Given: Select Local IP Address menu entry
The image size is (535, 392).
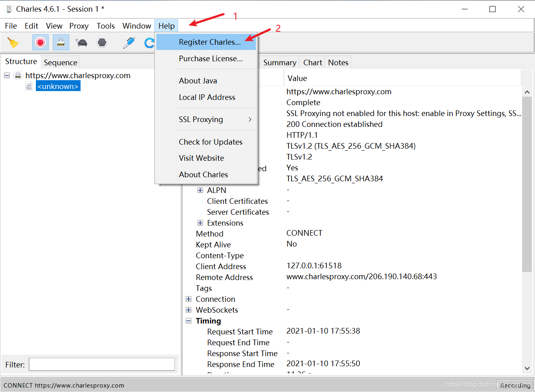Looking at the screenshot, I should (206, 97).
